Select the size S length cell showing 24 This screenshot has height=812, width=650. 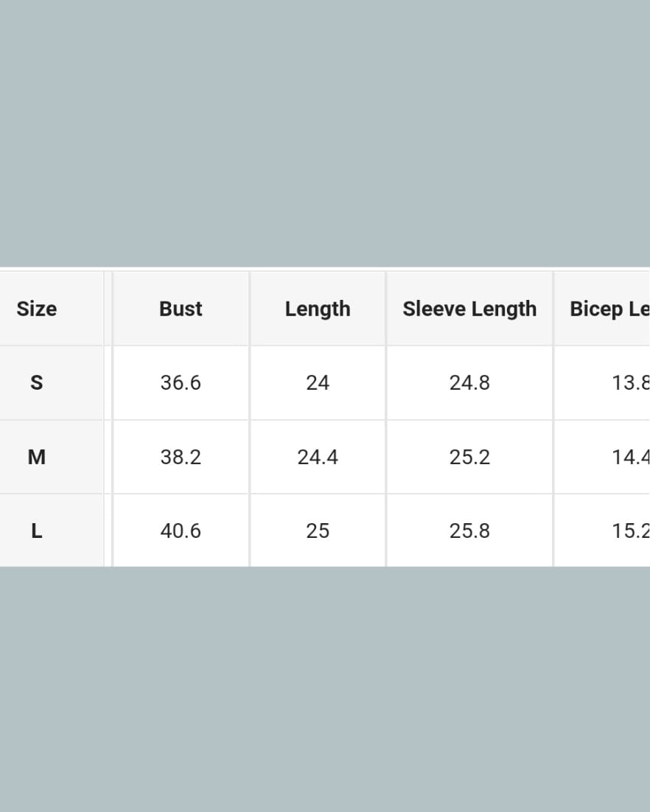[x=318, y=383]
